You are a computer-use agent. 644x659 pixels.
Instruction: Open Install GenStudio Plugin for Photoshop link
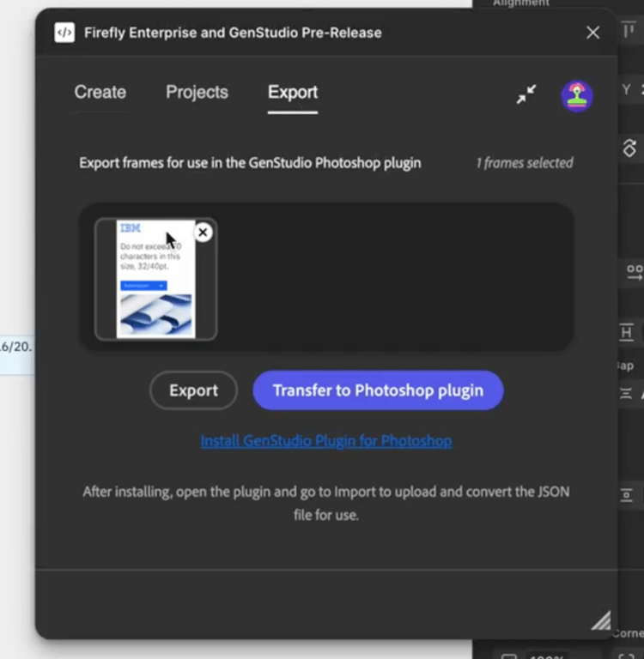[x=326, y=440]
